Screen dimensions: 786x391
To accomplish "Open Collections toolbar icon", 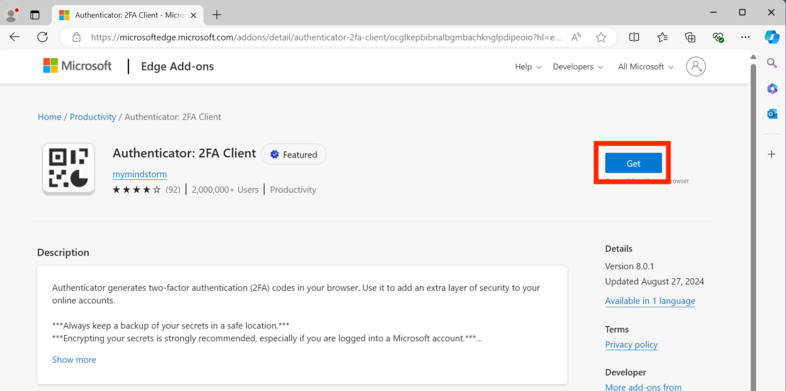I will click(690, 37).
